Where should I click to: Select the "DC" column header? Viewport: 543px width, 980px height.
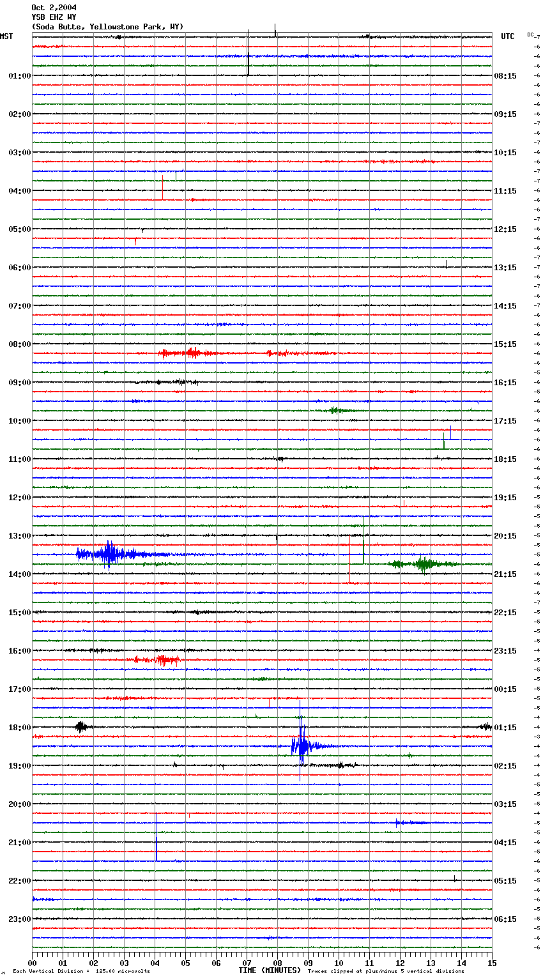(530, 34)
